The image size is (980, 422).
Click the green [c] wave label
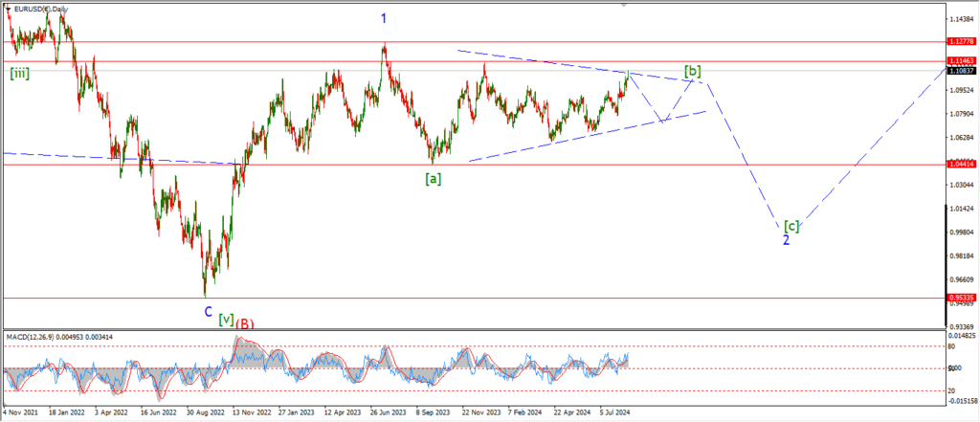pos(791,226)
